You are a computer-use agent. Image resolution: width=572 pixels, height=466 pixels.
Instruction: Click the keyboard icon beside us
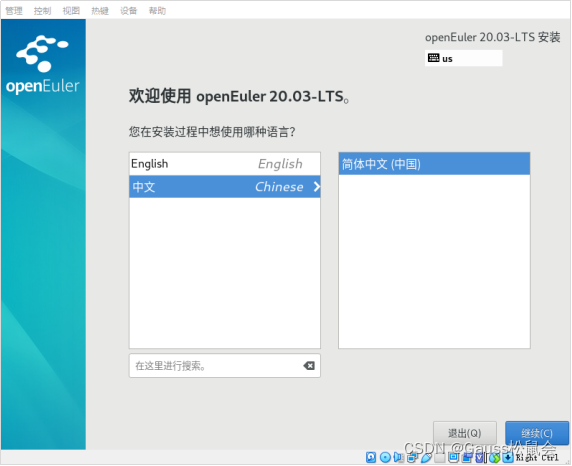(x=434, y=58)
